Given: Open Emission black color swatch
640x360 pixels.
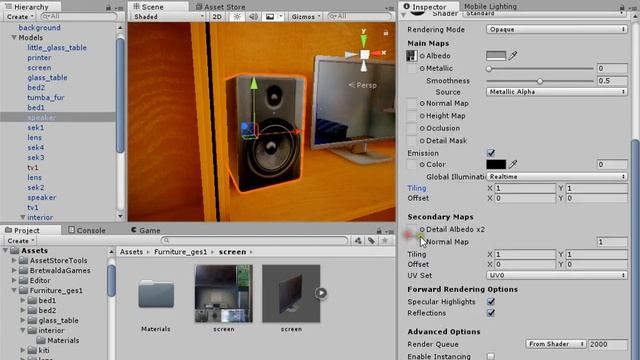Looking at the screenshot, I should pos(496,164).
